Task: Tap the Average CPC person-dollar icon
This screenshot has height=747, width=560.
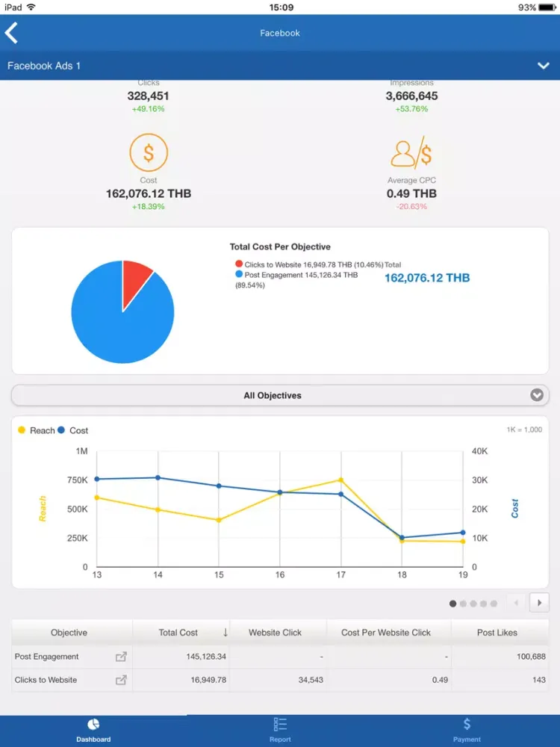Action: pyautogui.click(x=411, y=154)
